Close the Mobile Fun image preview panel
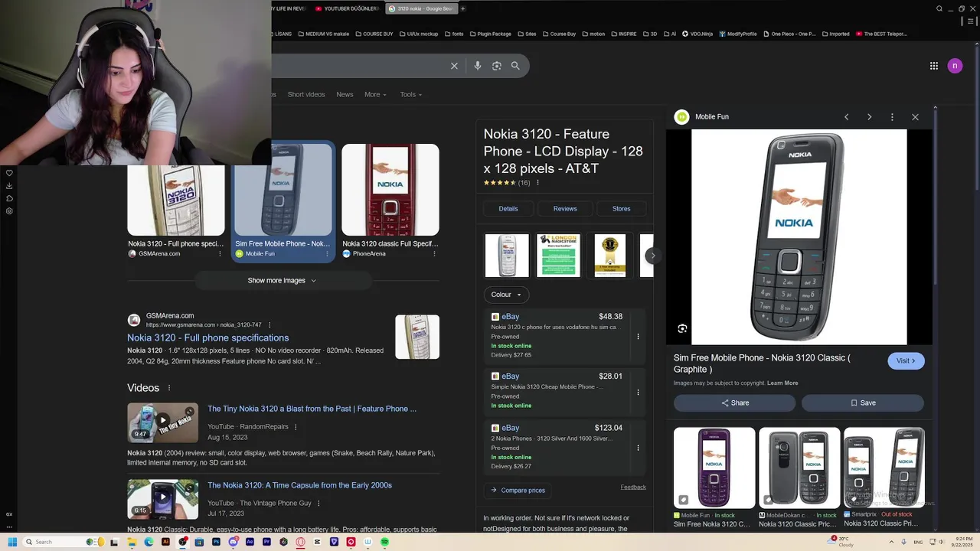 tap(915, 117)
